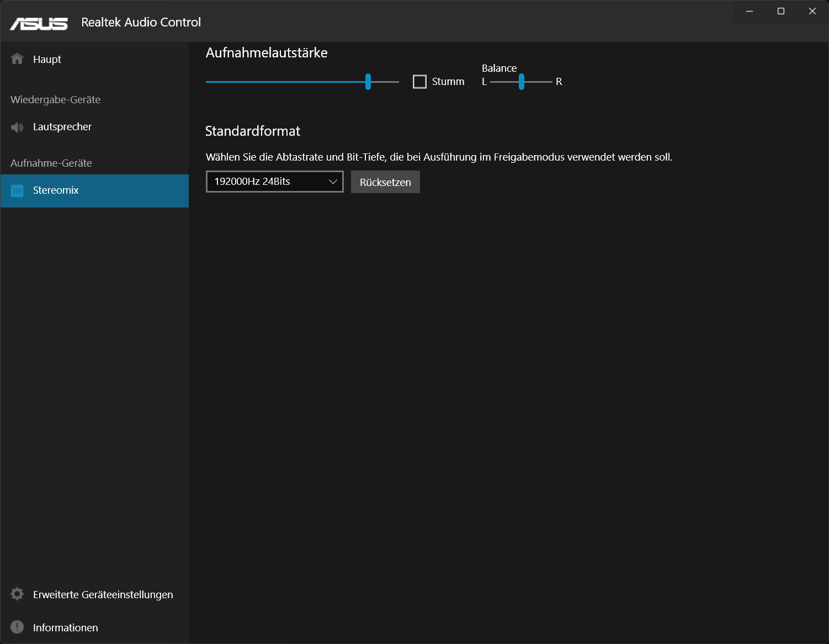Click the Informationen exclamation icon
Screen dimensions: 829x644
tap(17, 627)
